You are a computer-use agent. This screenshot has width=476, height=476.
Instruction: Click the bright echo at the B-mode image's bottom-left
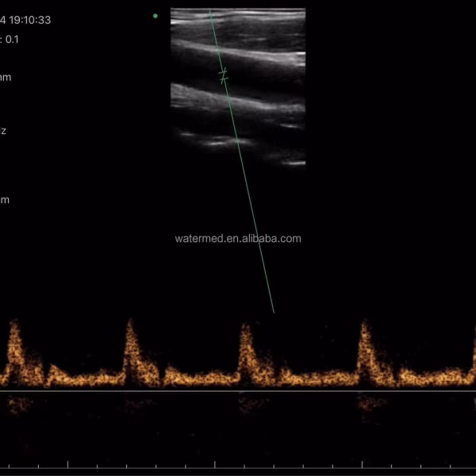(214, 143)
